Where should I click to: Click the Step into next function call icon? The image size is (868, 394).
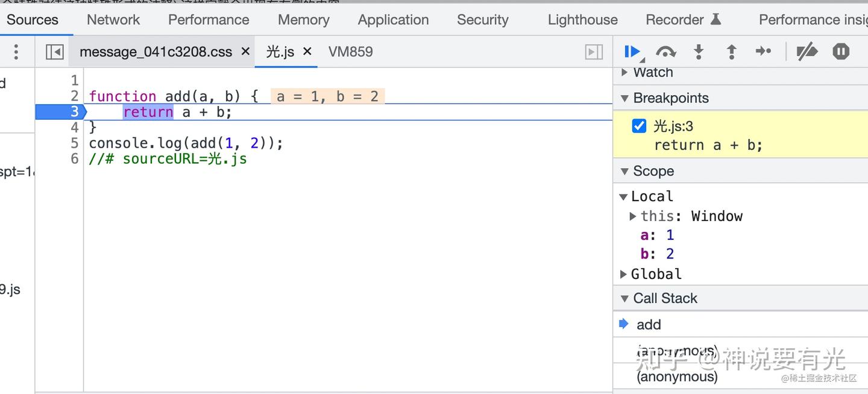pyautogui.click(x=699, y=52)
